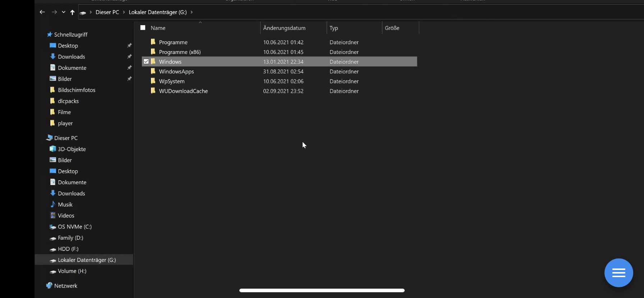Expand chevron after Lokaler Datenträger breadcrumb
This screenshot has height=298, width=644.
192,12
